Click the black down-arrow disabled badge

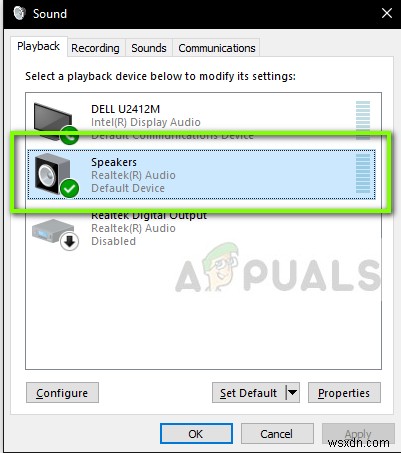tap(70, 241)
